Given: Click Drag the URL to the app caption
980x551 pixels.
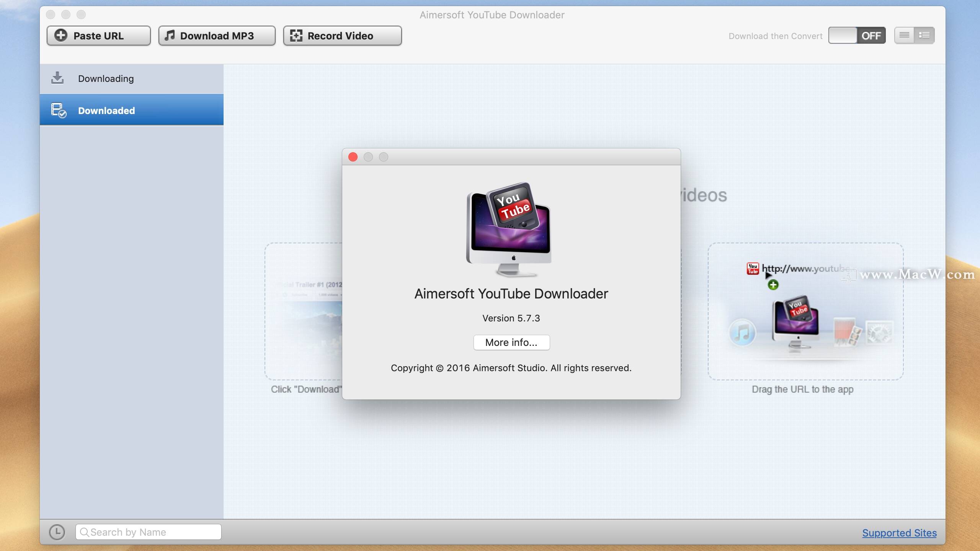Looking at the screenshot, I should 802,390.
